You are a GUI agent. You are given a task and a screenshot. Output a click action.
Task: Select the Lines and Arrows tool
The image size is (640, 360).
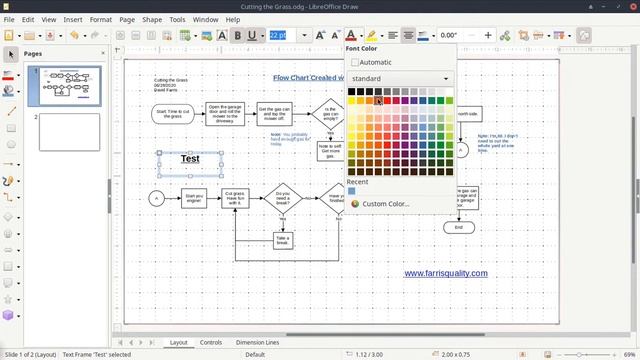point(8,164)
